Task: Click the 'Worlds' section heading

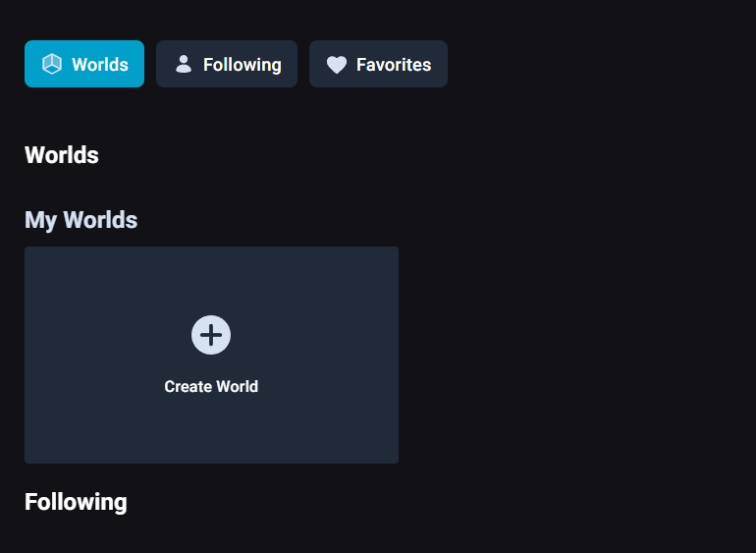Action: [62, 155]
